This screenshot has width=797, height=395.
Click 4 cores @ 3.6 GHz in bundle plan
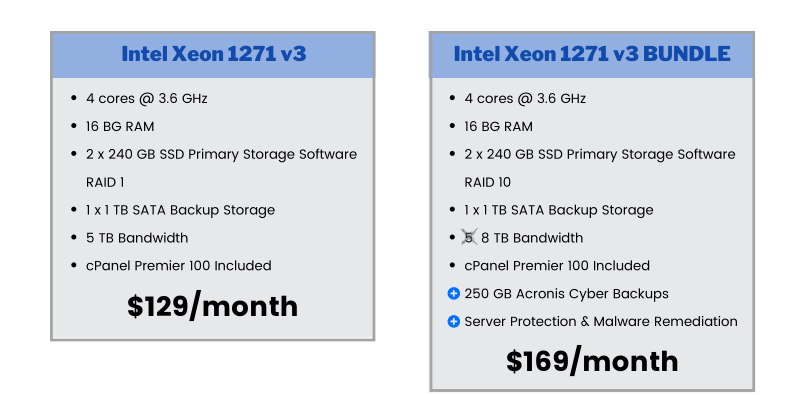coord(525,99)
